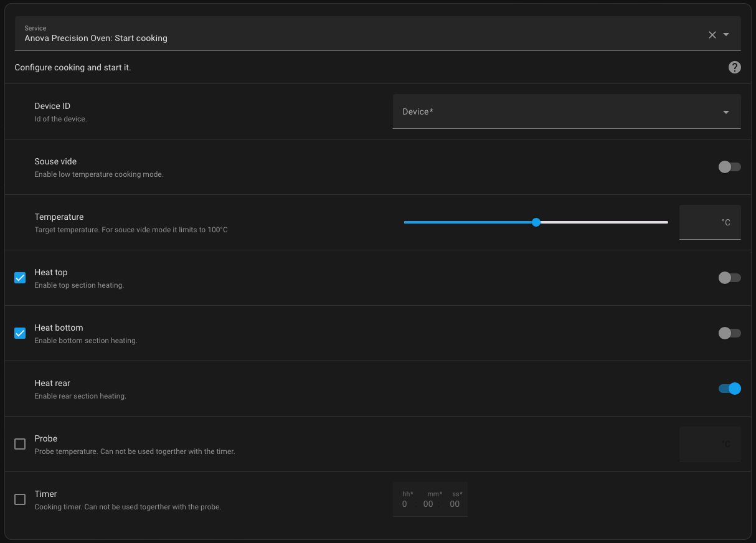This screenshot has width=756, height=543.
Task: Click the 'Configure cooking and start it.' text
Action: point(73,67)
